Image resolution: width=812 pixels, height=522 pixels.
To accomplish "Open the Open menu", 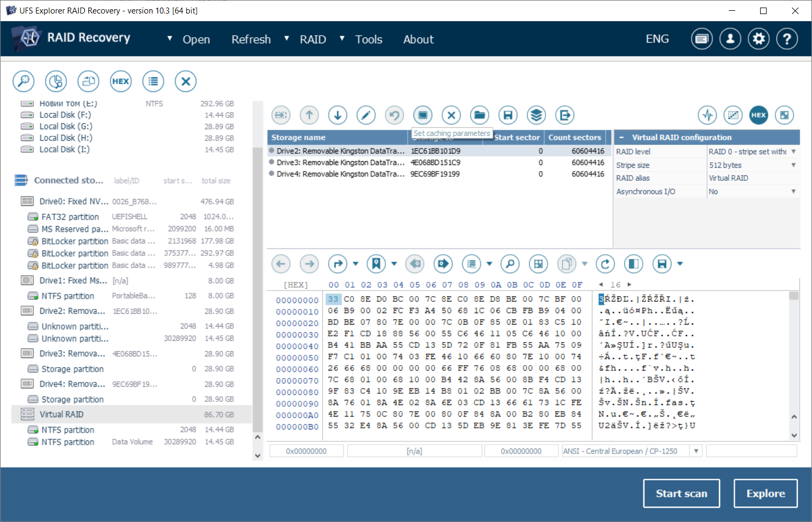I will click(196, 39).
